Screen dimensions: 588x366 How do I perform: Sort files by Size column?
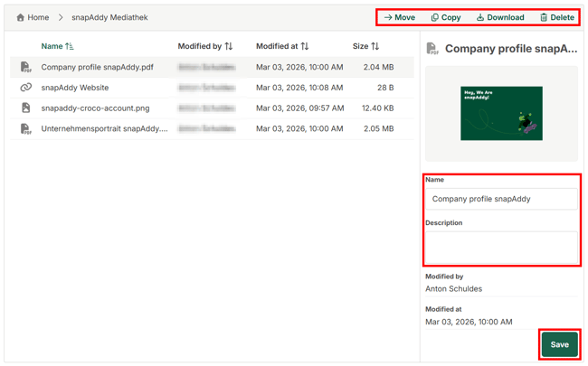[x=375, y=46]
